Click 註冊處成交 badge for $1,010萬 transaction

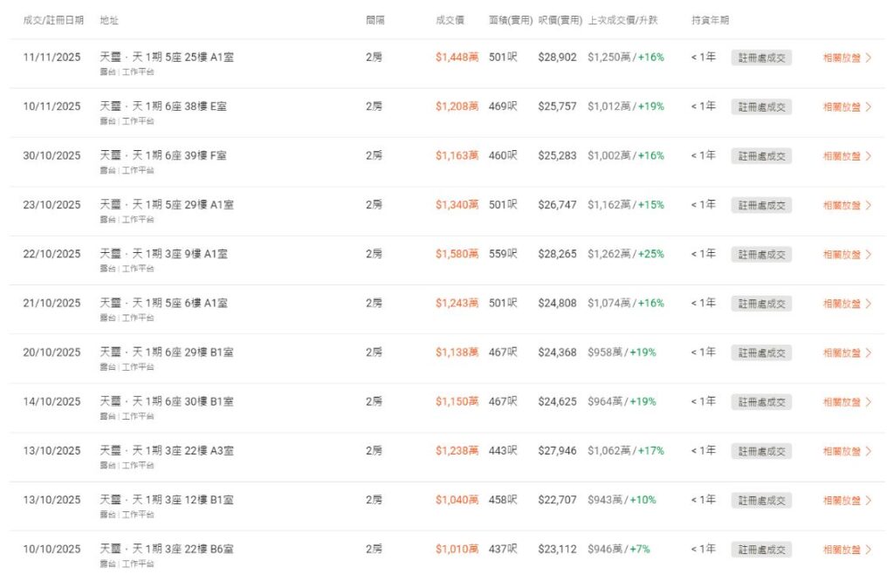(761, 550)
